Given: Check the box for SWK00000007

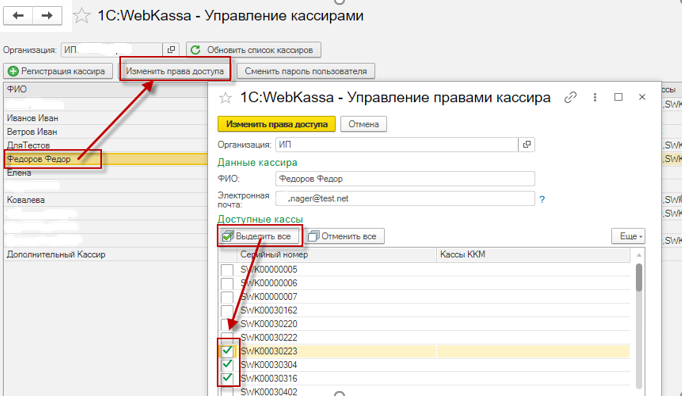Looking at the screenshot, I should click(227, 297).
